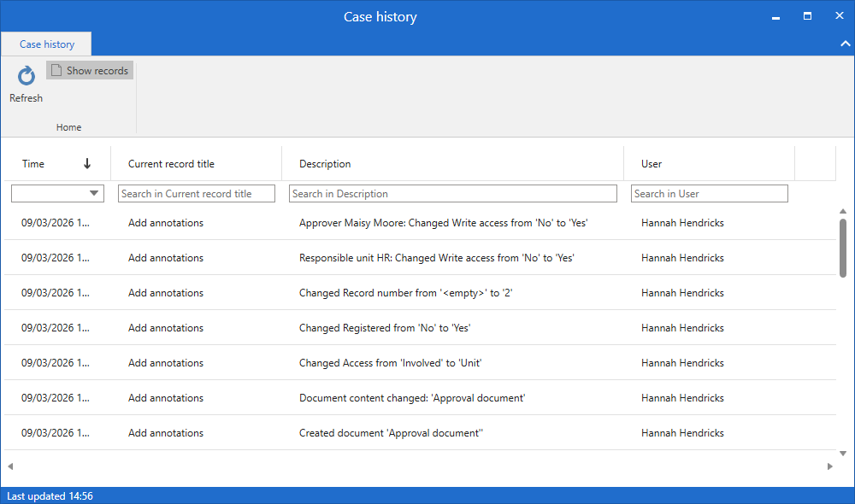Select 'Created document Approval document' description

(x=391, y=432)
